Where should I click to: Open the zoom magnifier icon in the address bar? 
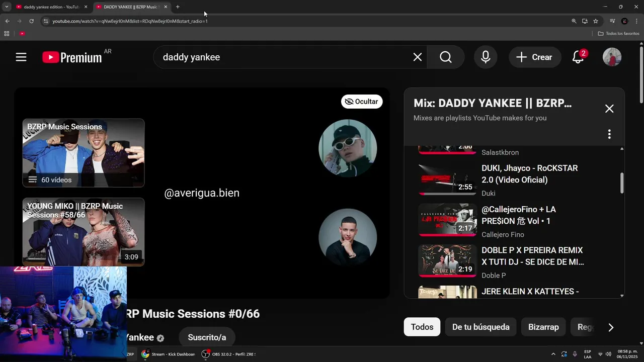click(574, 21)
